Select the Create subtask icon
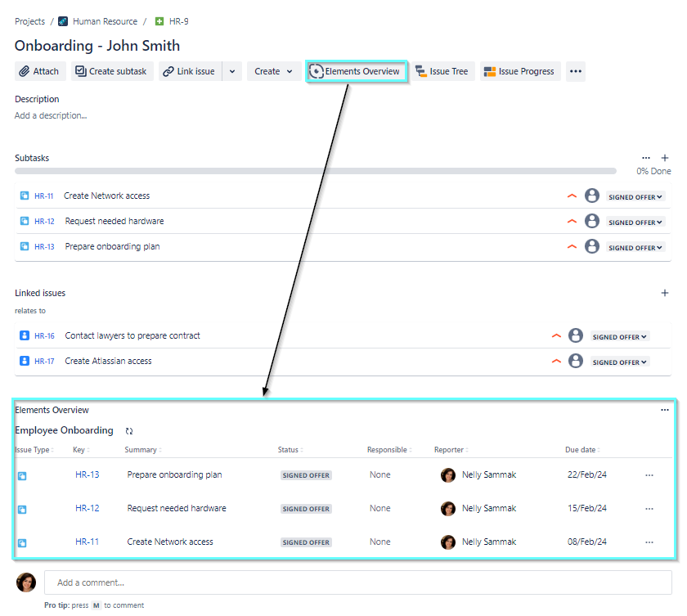Viewport: 687px width, 616px height. point(80,71)
